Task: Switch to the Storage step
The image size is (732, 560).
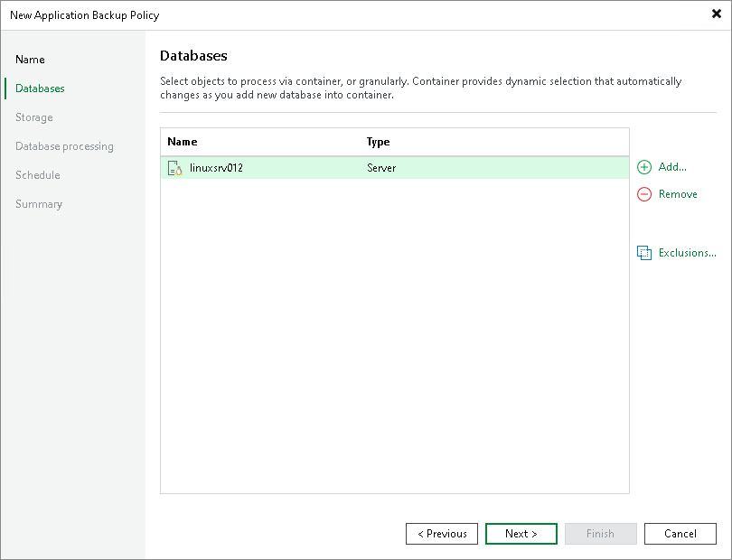Action: tap(34, 117)
